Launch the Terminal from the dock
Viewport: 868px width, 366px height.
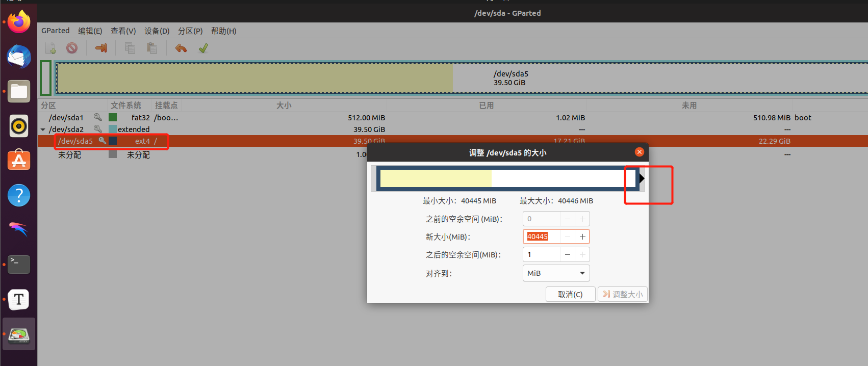click(x=19, y=264)
